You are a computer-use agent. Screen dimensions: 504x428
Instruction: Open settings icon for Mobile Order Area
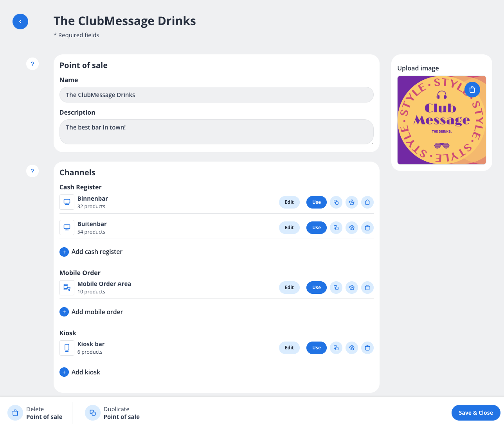click(352, 288)
